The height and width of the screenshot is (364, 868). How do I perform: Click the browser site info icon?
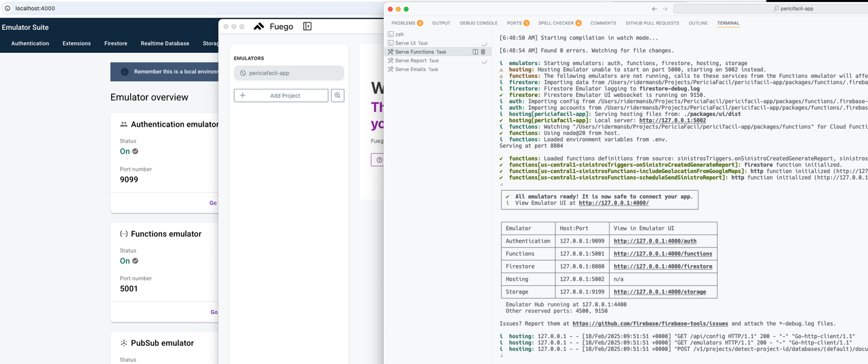7,8
